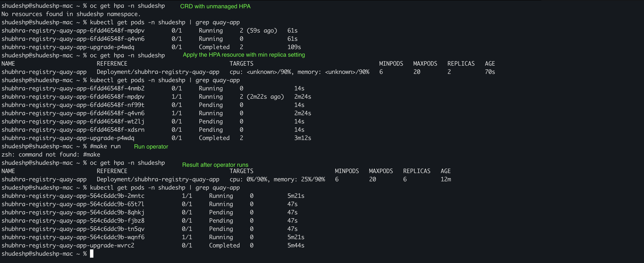Viewport: 644px width, 263px height.
Task: Click the first MAXPODS column header
Action: click(x=425, y=64)
